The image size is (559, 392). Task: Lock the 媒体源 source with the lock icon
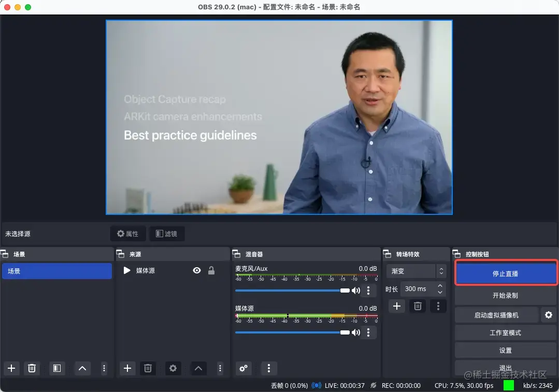(211, 270)
